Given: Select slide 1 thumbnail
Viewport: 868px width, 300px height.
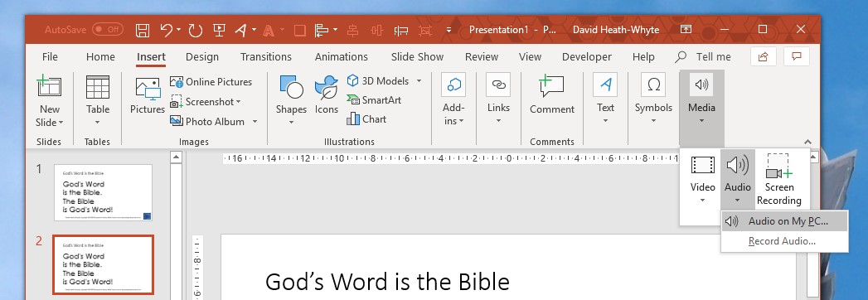Looking at the screenshot, I should pyautogui.click(x=103, y=192).
